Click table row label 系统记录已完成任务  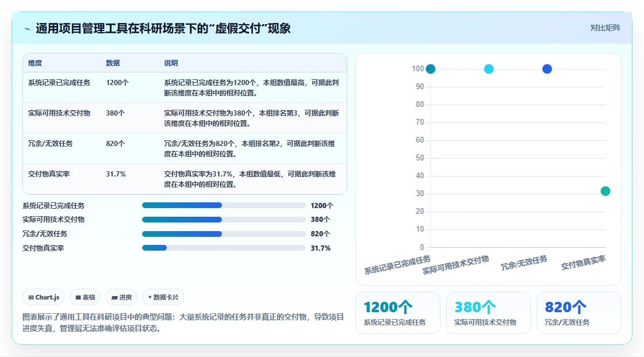(x=59, y=83)
